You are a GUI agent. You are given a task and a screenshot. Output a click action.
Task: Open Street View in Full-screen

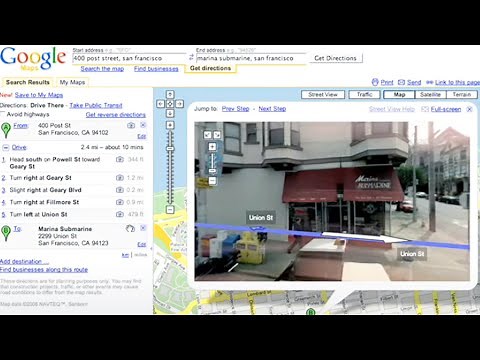[446, 109]
